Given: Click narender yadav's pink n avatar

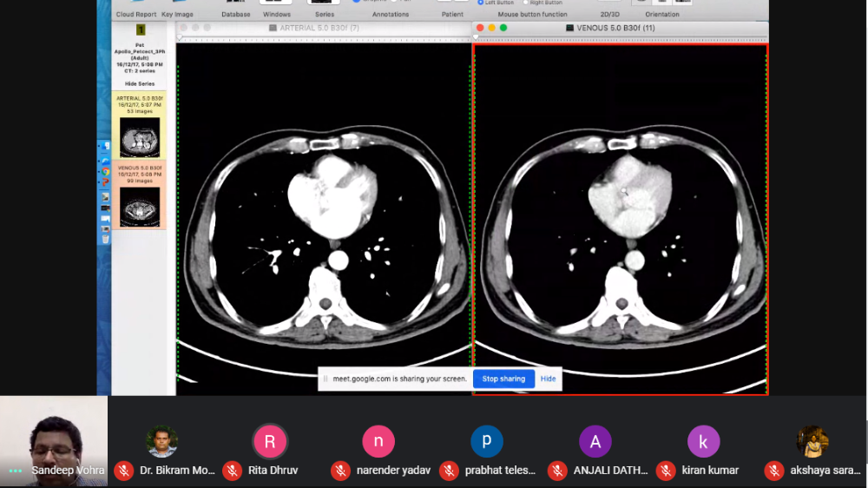Looking at the screenshot, I should click(378, 441).
